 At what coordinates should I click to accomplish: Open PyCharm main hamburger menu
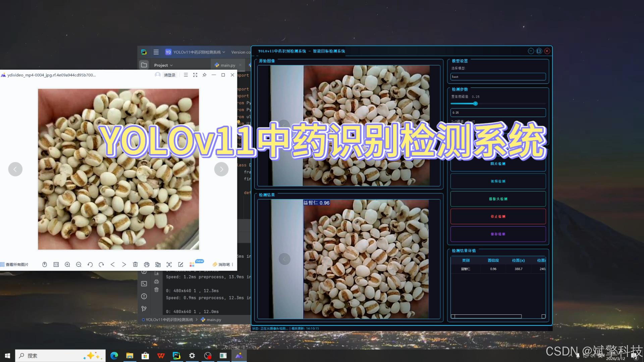click(156, 52)
